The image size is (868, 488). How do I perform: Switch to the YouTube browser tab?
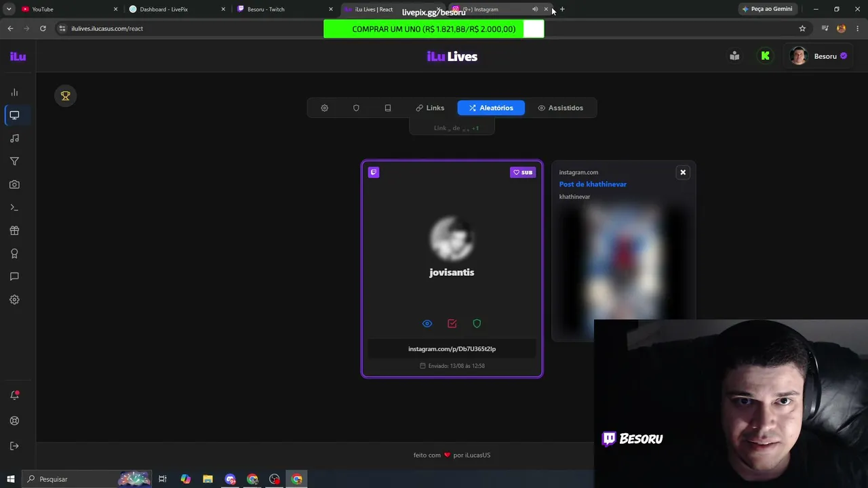pyautogui.click(x=65, y=9)
